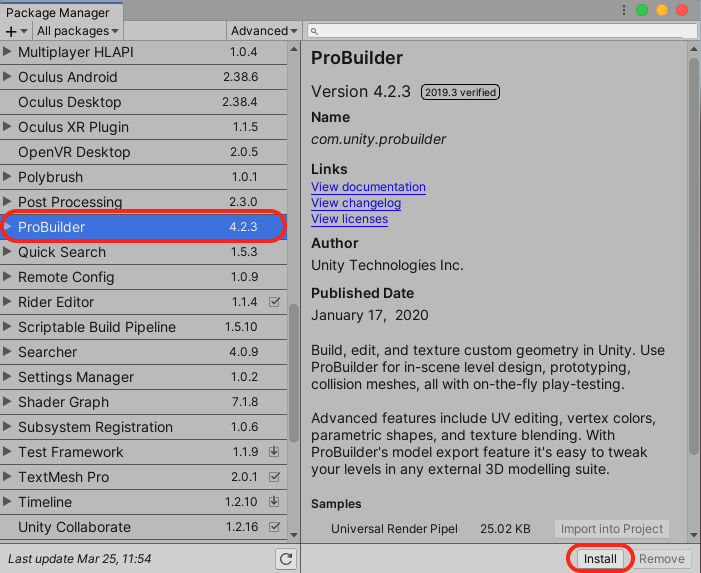Click the Remove button

click(x=662, y=559)
